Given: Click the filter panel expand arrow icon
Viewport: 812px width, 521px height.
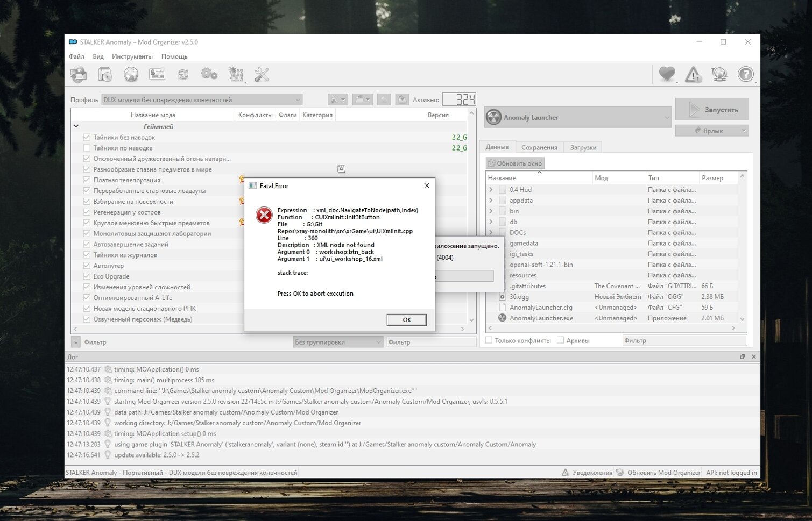Looking at the screenshot, I should [x=75, y=342].
